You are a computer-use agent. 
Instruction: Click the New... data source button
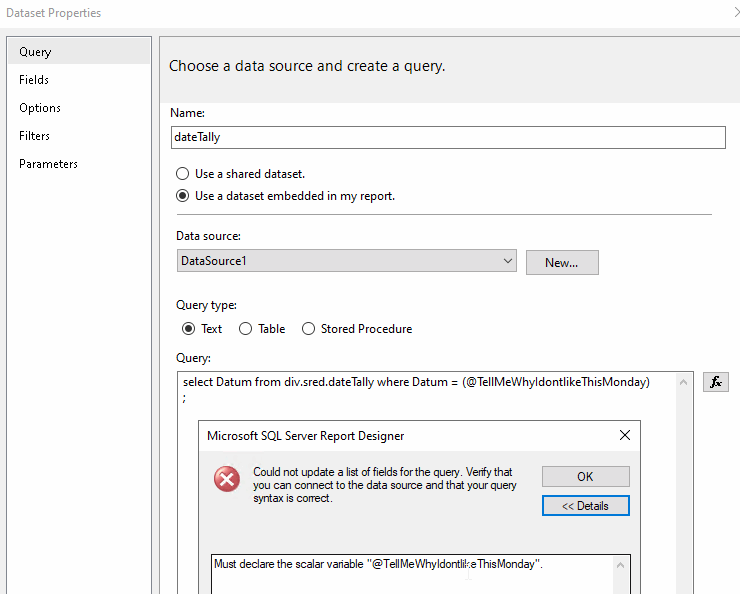(x=562, y=263)
